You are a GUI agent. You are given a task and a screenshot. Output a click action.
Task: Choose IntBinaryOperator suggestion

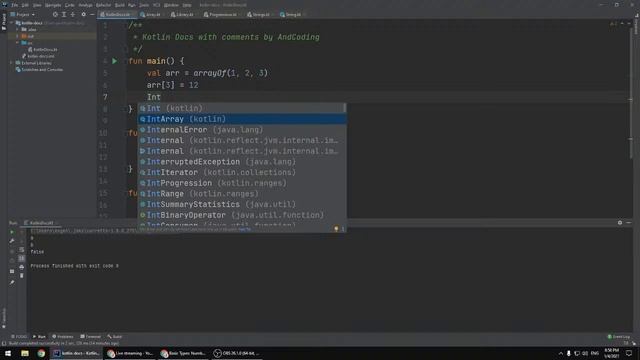point(242,215)
